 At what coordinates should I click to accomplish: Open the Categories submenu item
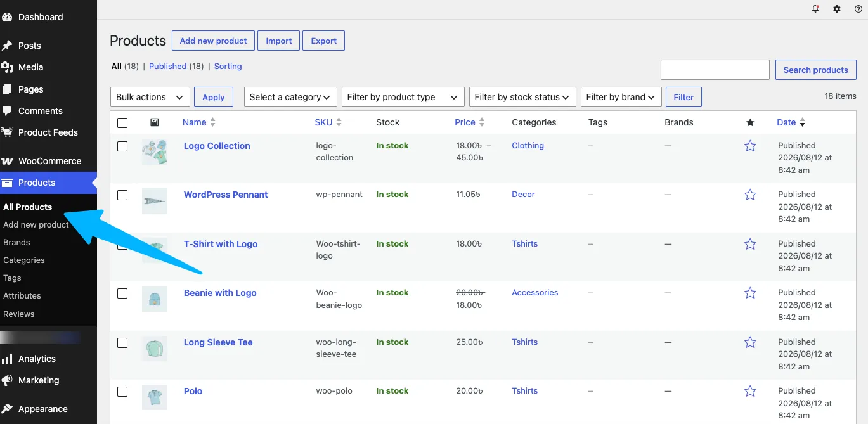24,260
